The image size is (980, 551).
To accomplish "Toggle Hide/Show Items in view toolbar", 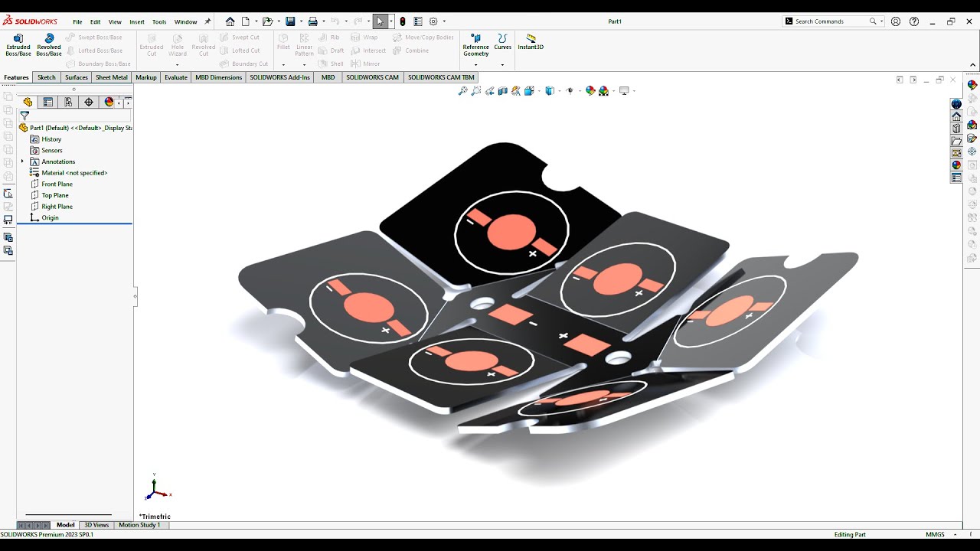I will [x=569, y=91].
